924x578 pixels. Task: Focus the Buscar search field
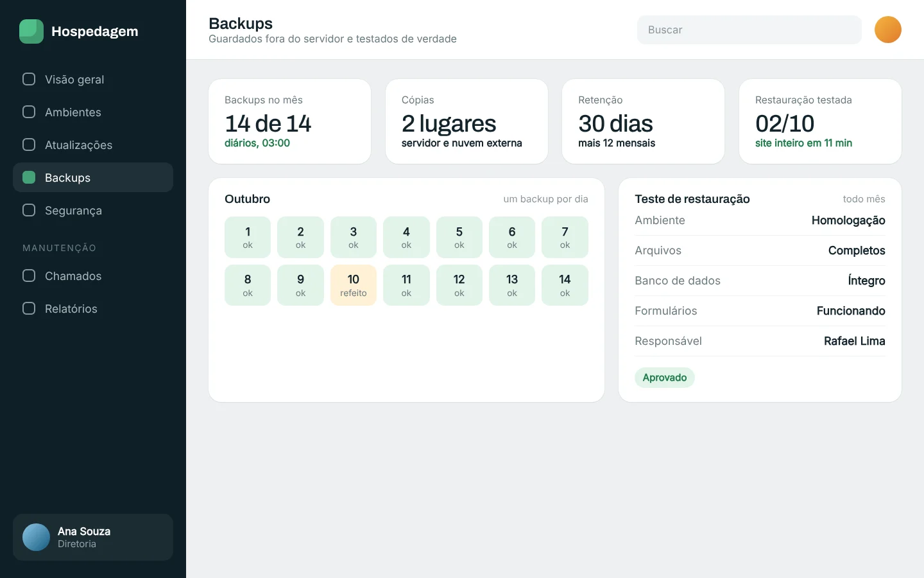pos(749,30)
